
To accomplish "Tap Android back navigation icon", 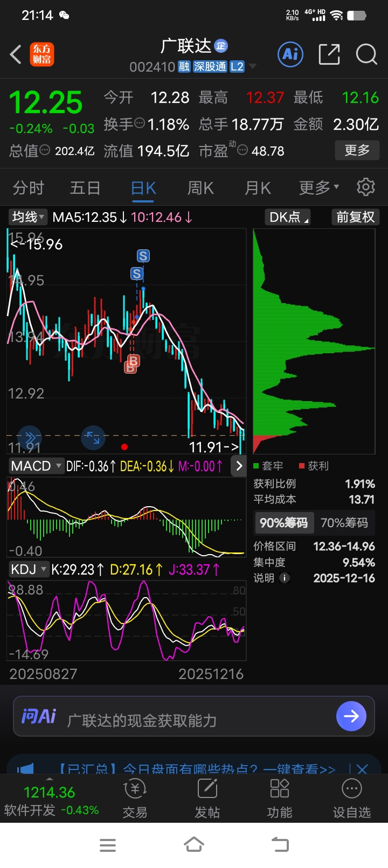I will [x=280, y=845].
